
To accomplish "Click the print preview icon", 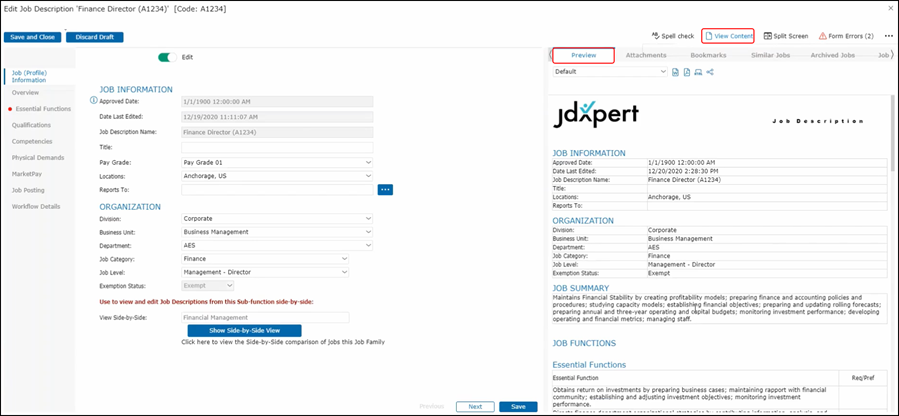I will (698, 72).
